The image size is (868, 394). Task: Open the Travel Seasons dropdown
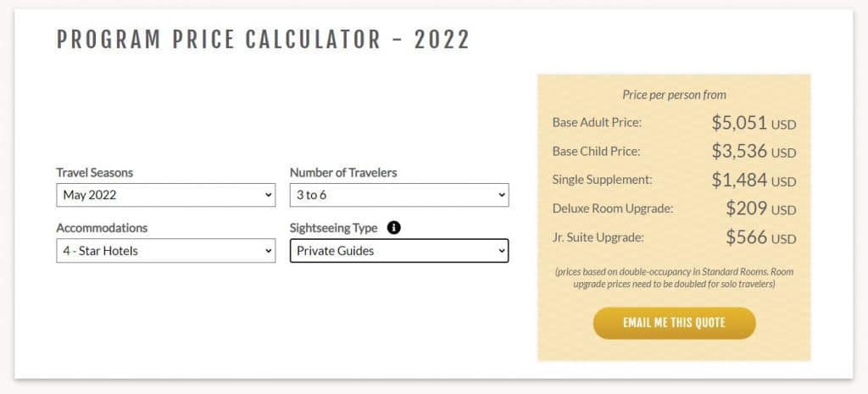tap(165, 195)
